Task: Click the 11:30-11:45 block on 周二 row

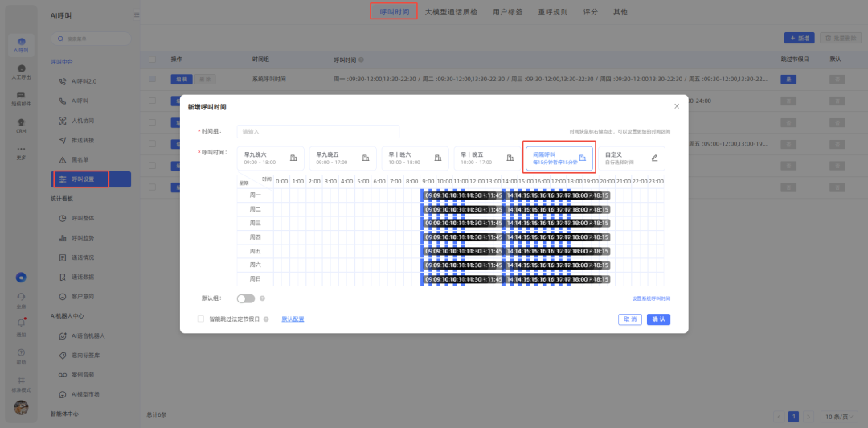Action: [485, 209]
